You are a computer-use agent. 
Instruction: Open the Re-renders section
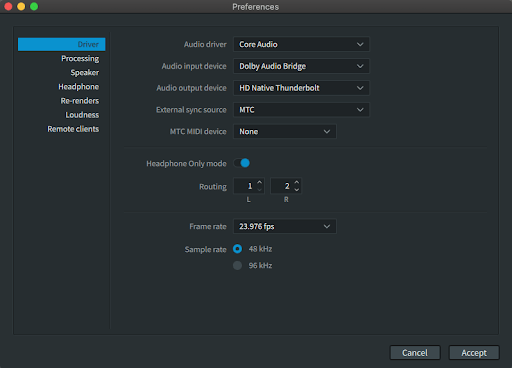80,101
